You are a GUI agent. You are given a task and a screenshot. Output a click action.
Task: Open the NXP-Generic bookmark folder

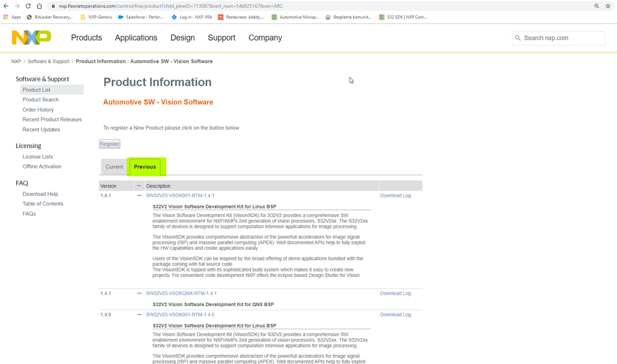[x=96, y=17]
